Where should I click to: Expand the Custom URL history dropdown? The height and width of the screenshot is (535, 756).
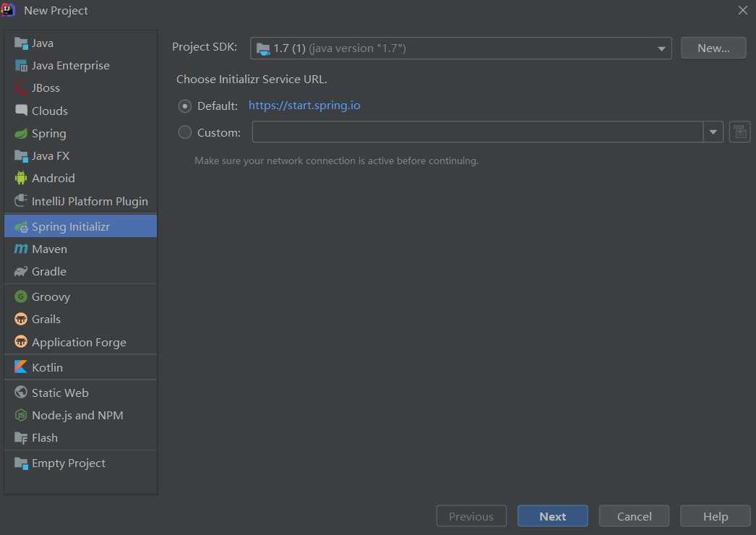point(713,132)
